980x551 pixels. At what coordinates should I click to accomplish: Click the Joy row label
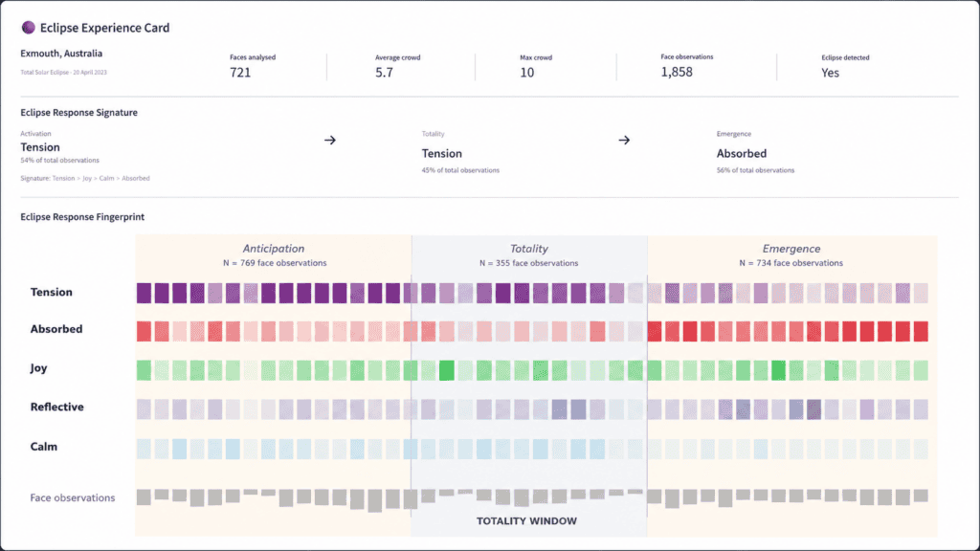pos(38,368)
